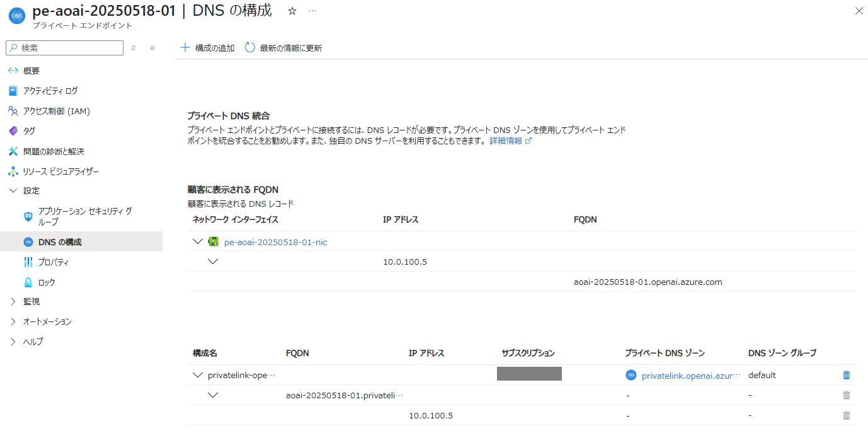
Task: Click the redacted subscription cell
Action: point(529,374)
